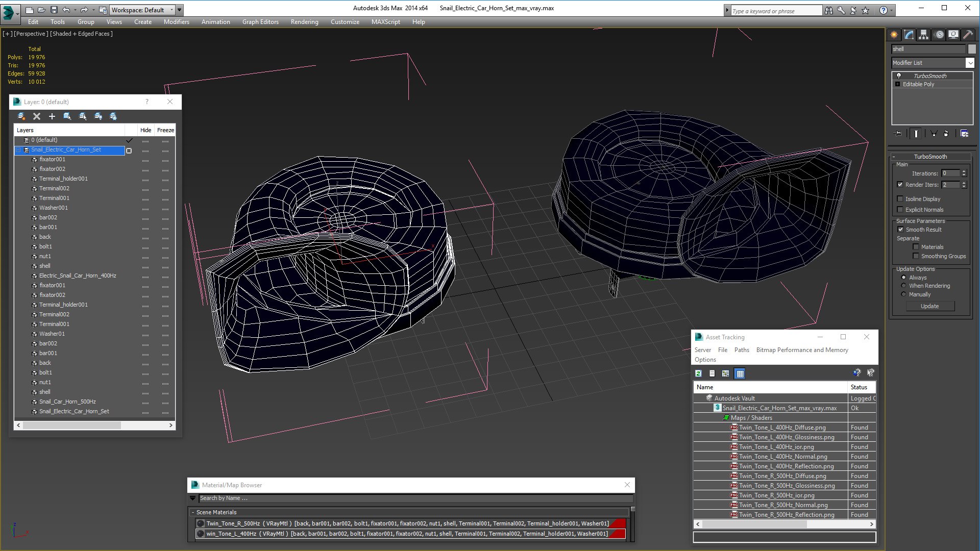Switch Asset Tracking to tree view icon

pos(725,373)
